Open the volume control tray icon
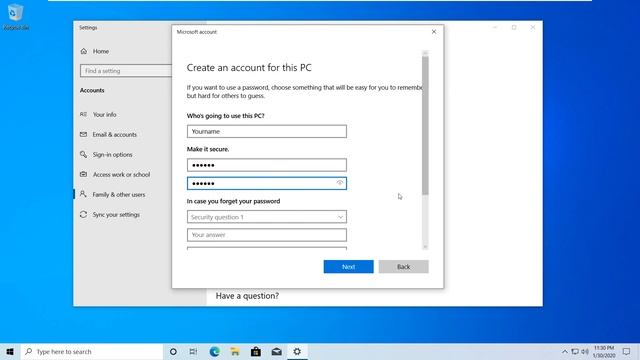Screen dimensions: 640x360 pyautogui.click(x=585, y=351)
